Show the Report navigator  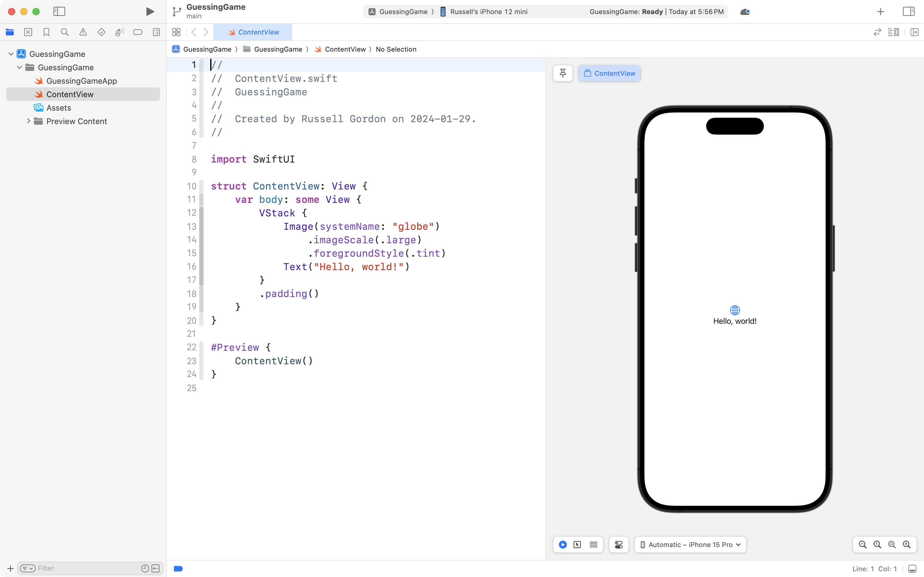(156, 32)
